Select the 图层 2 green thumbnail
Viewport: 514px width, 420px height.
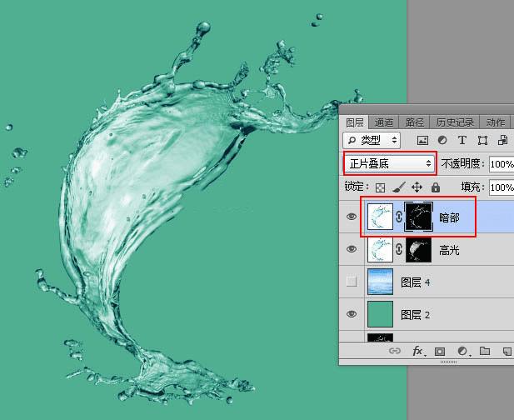380,314
